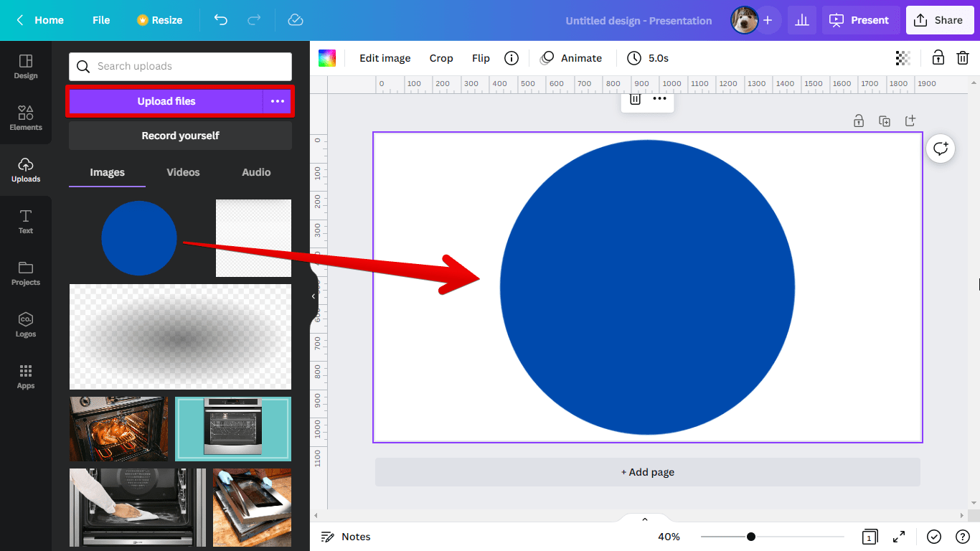The height and width of the screenshot is (551, 980).
Task: Open the File menu
Action: pos(100,20)
